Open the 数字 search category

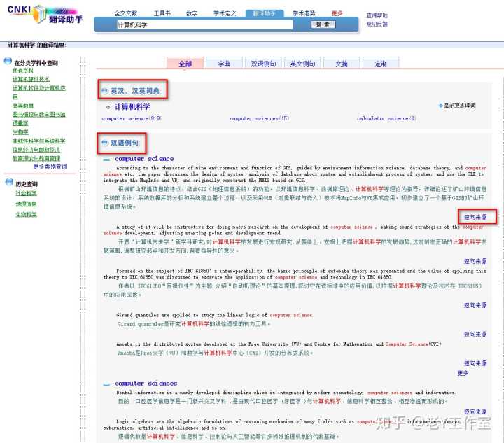tap(192, 13)
